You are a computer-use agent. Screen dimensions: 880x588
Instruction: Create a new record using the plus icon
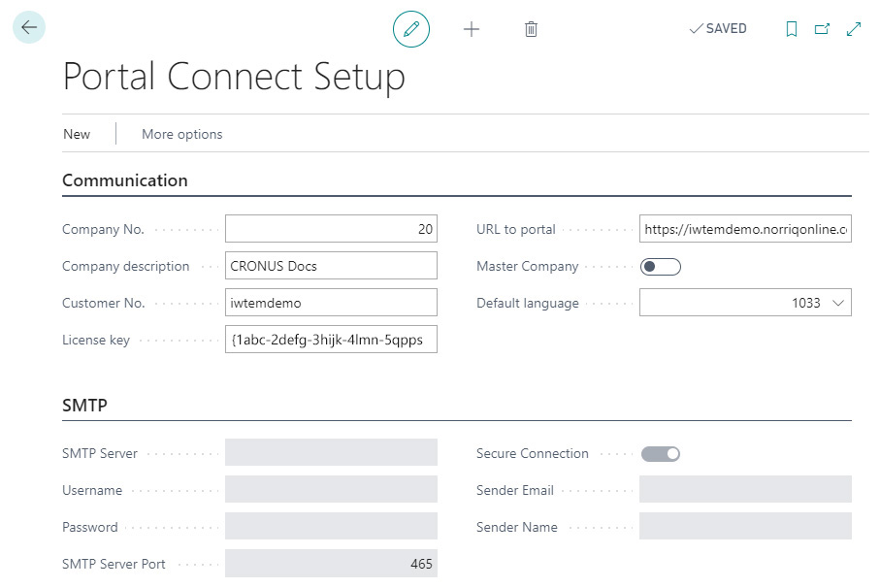point(472,29)
